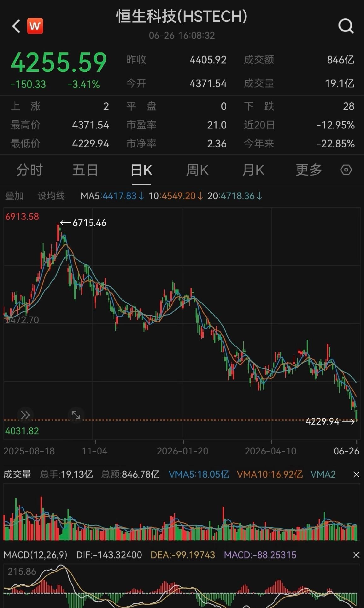Tap the 总额:846.78亿 label

point(130,474)
